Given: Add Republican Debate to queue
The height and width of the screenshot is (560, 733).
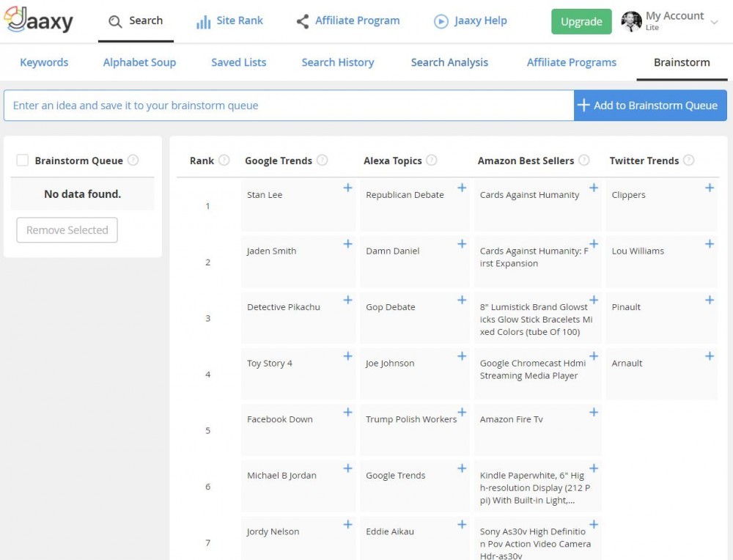Looking at the screenshot, I should [x=462, y=188].
